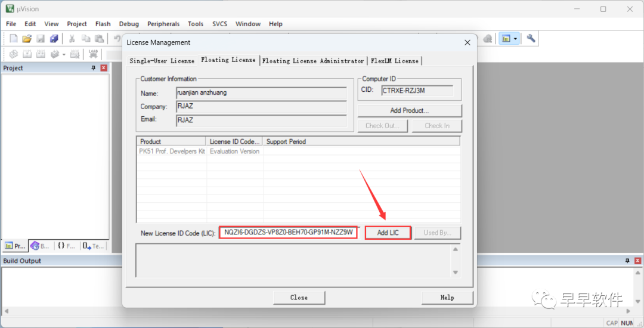Click the Save floppy disk icon
This screenshot has width=644, height=328.
click(x=41, y=39)
